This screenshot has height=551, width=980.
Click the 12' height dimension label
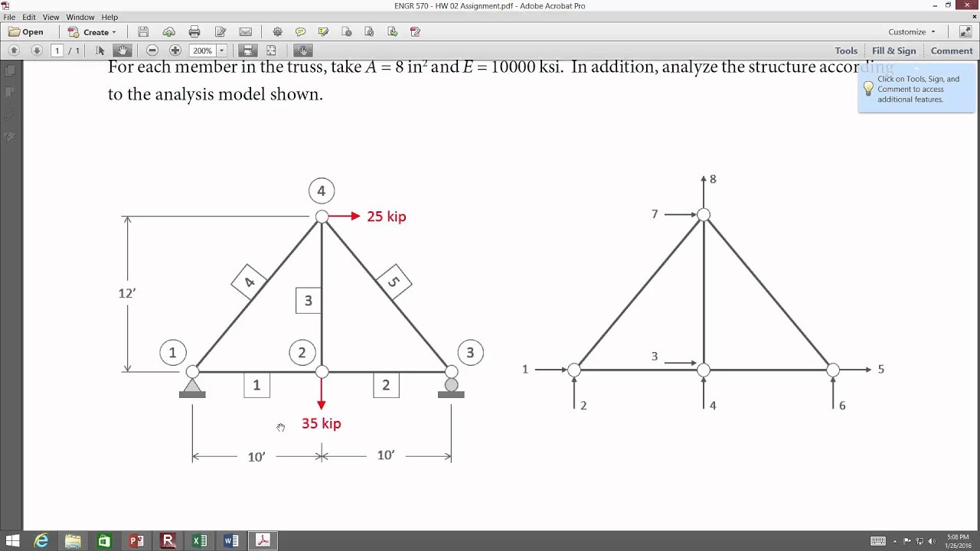point(127,293)
